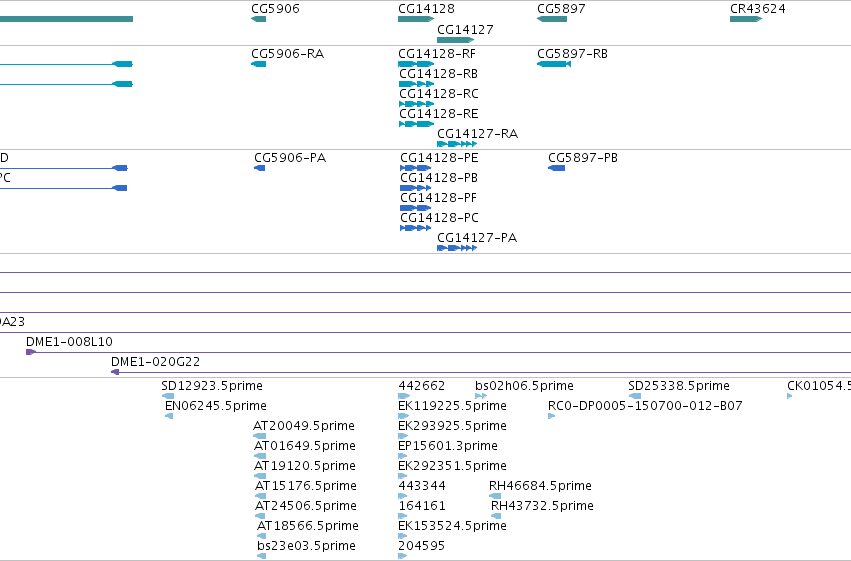Select the AT20049.5prime label
The image size is (851, 561).
(304, 426)
